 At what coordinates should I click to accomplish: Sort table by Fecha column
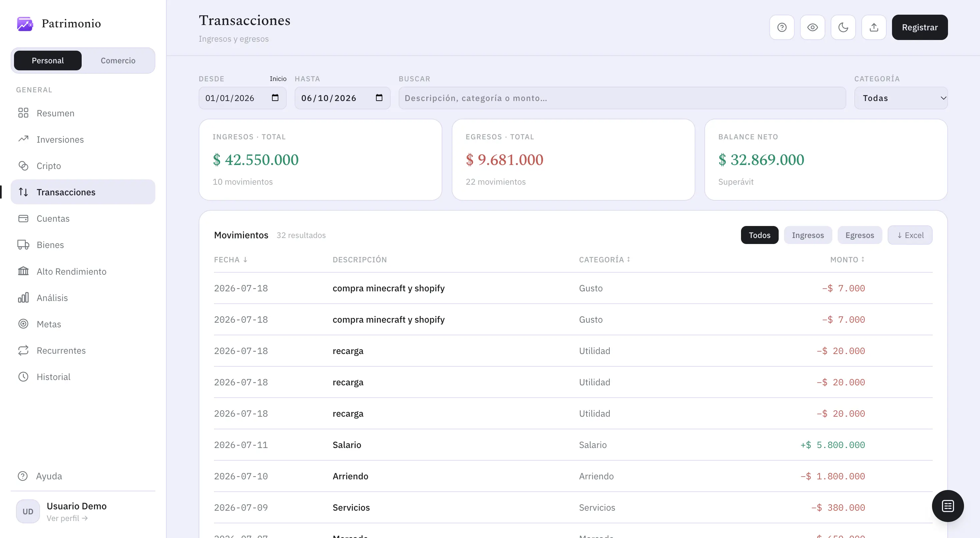(x=231, y=259)
